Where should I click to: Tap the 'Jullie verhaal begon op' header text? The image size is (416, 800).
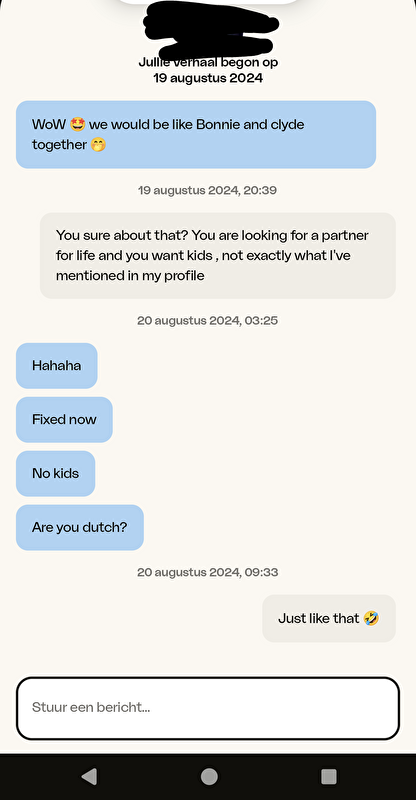click(208, 63)
